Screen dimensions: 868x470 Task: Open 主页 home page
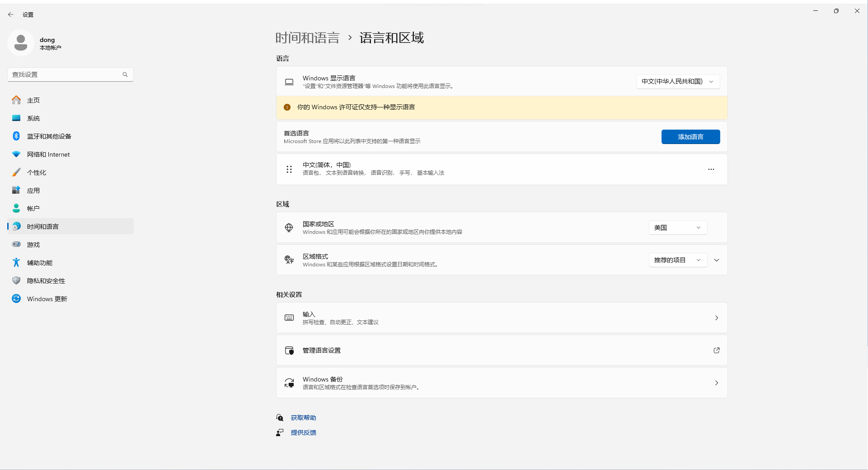70,100
